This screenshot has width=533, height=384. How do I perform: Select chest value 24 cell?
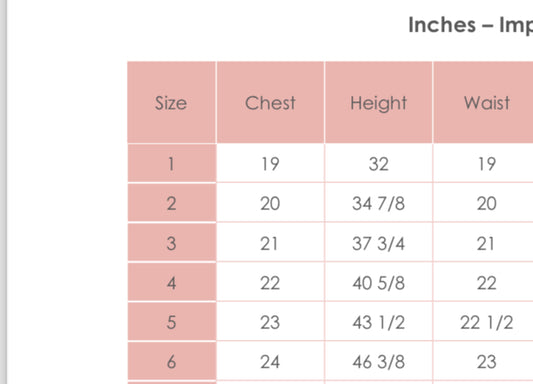(x=270, y=361)
